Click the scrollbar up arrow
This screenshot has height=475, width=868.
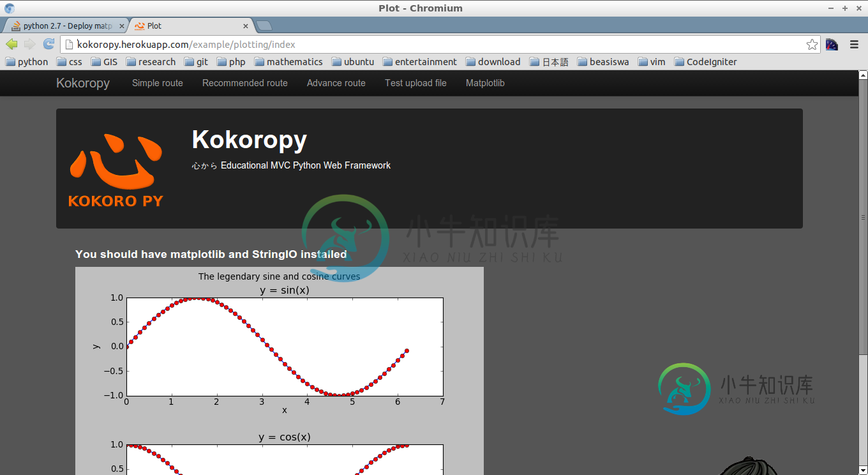click(863, 75)
